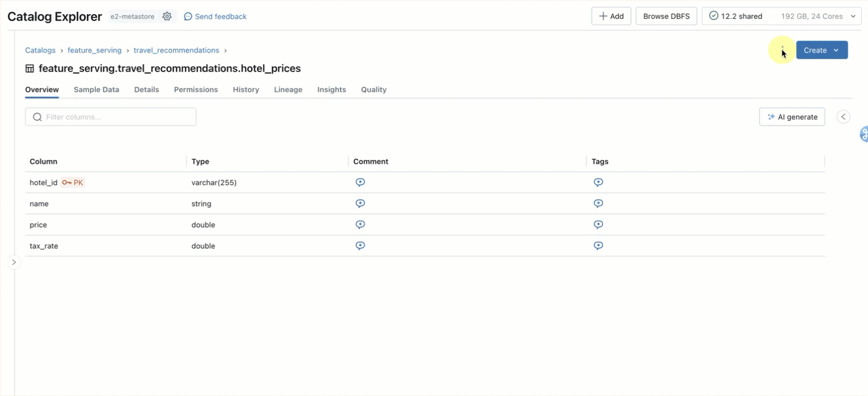This screenshot has height=396, width=868.
Task: Add a comment to the hotel_id column
Action: tap(360, 182)
